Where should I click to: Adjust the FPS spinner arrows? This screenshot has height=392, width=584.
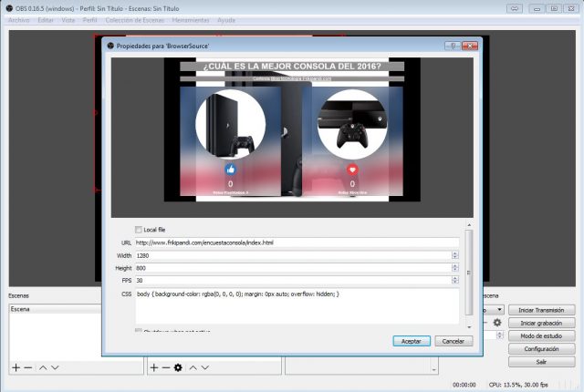pyautogui.click(x=454, y=281)
